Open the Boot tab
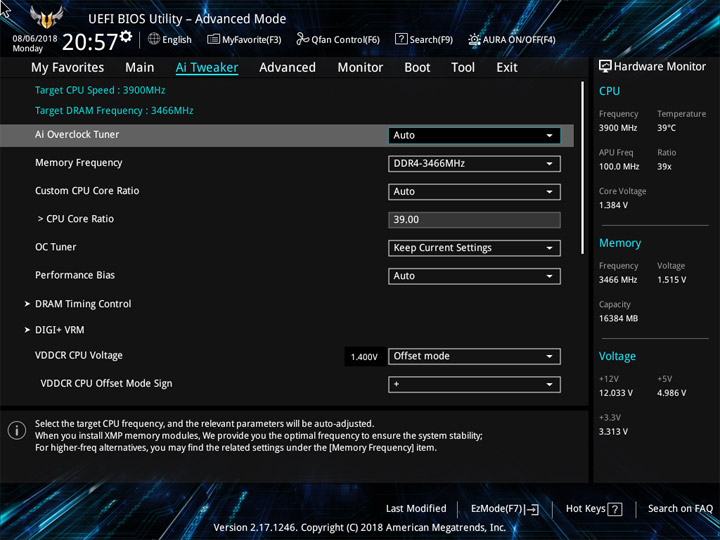Screen dimensions: 720x540 pyautogui.click(x=417, y=68)
